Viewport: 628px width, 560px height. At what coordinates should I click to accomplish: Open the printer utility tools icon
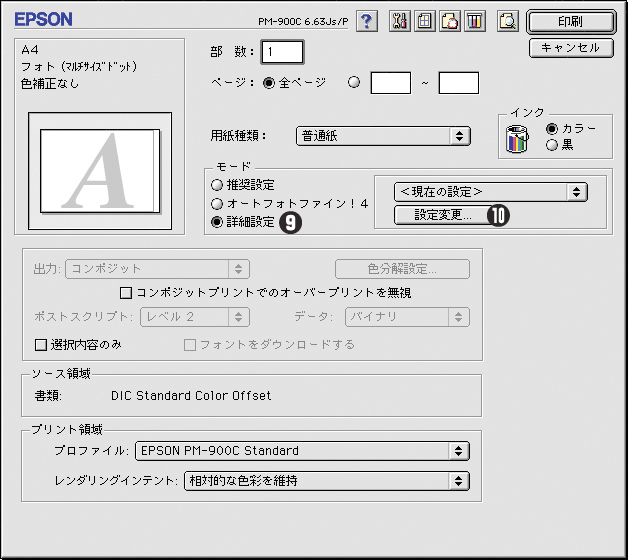click(x=399, y=21)
